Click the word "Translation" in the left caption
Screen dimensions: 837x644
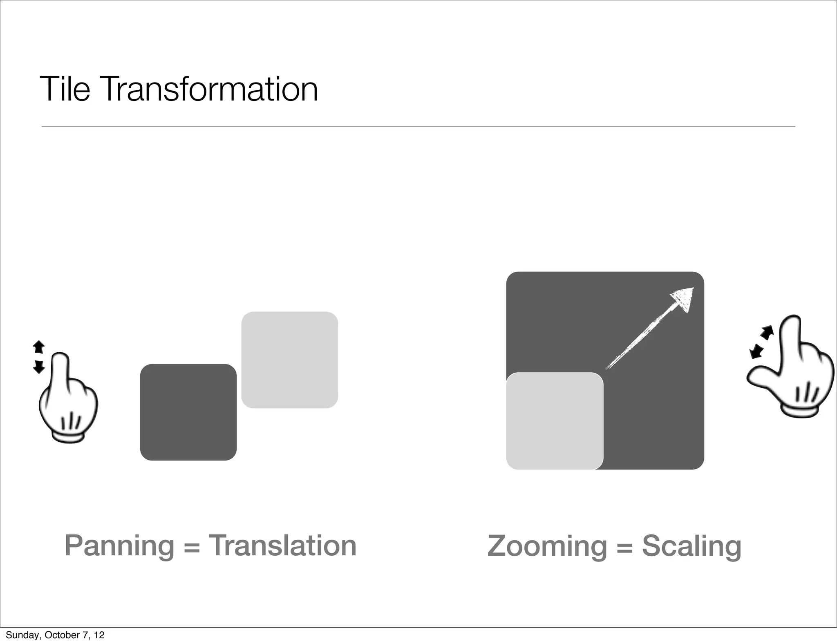pyautogui.click(x=282, y=546)
